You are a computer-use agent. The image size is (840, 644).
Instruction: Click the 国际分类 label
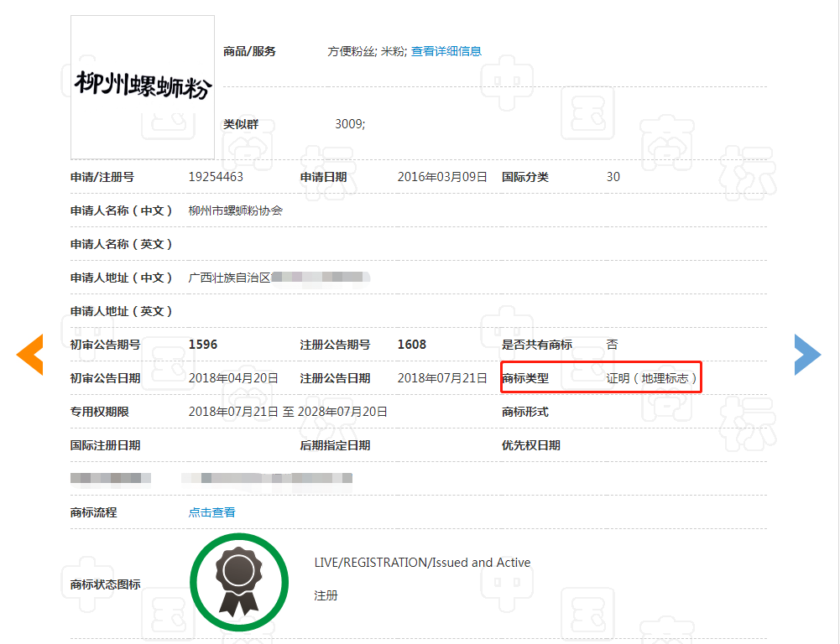525,177
